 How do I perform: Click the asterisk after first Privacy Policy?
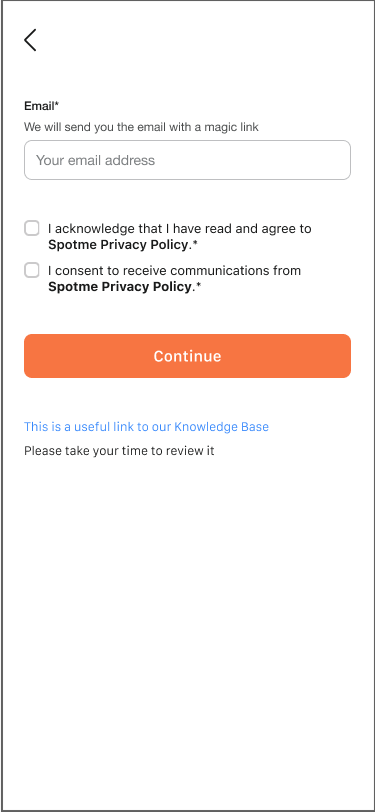195,243
